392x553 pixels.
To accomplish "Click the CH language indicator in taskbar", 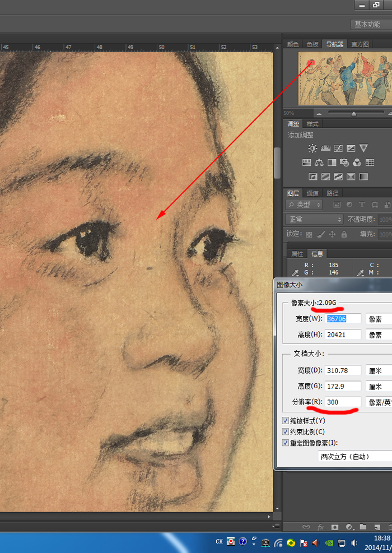I will [220, 542].
